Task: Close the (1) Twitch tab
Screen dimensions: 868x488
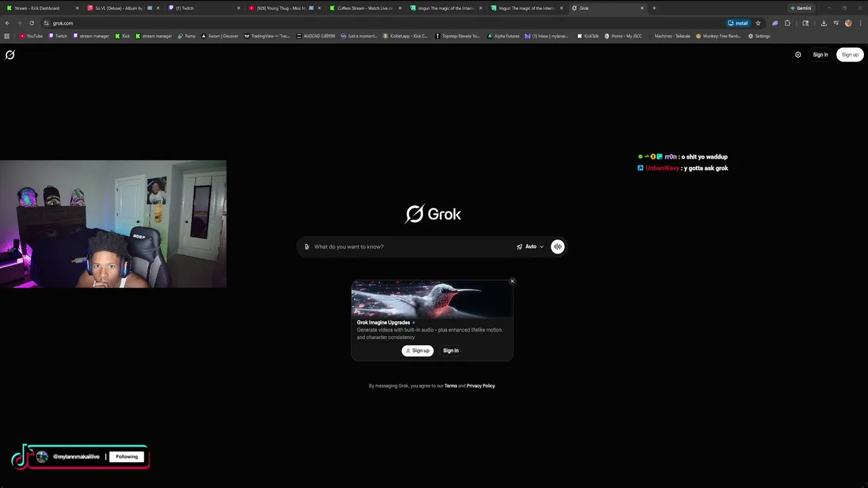Action: coord(238,8)
